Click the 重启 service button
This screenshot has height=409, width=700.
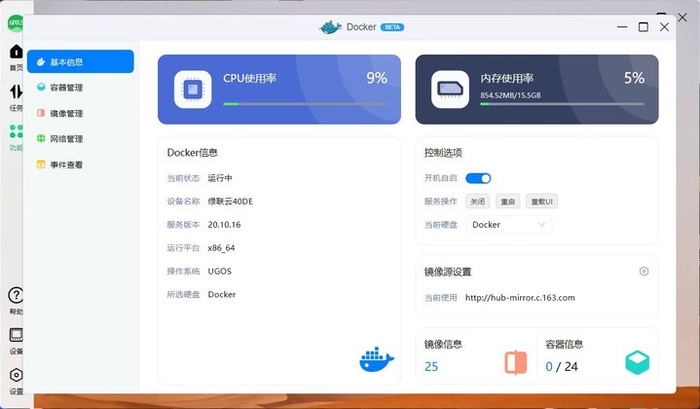[x=508, y=201]
